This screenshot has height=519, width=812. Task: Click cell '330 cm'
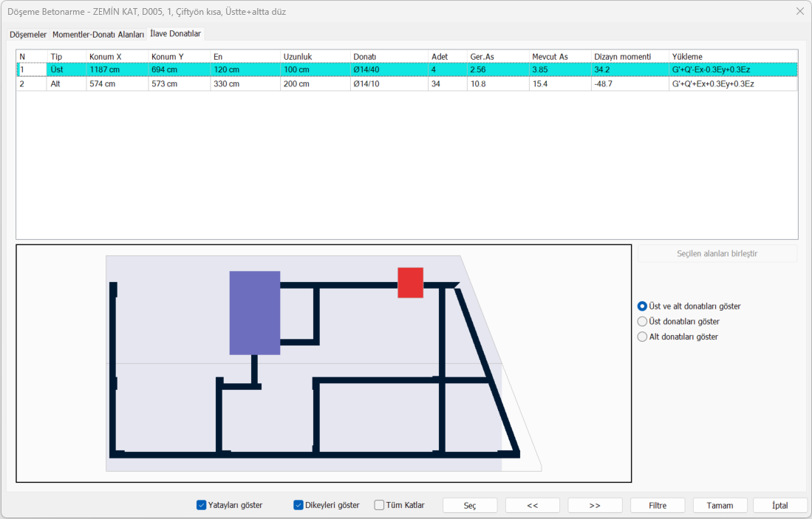click(x=245, y=83)
